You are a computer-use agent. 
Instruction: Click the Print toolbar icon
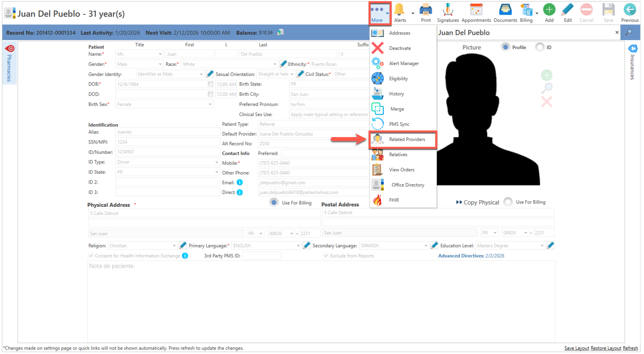tap(426, 10)
